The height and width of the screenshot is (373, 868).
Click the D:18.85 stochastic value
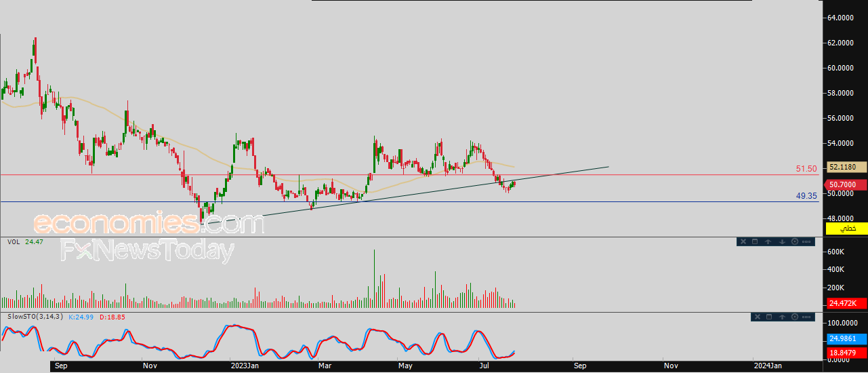pyautogui.click(x=112, y=316)
